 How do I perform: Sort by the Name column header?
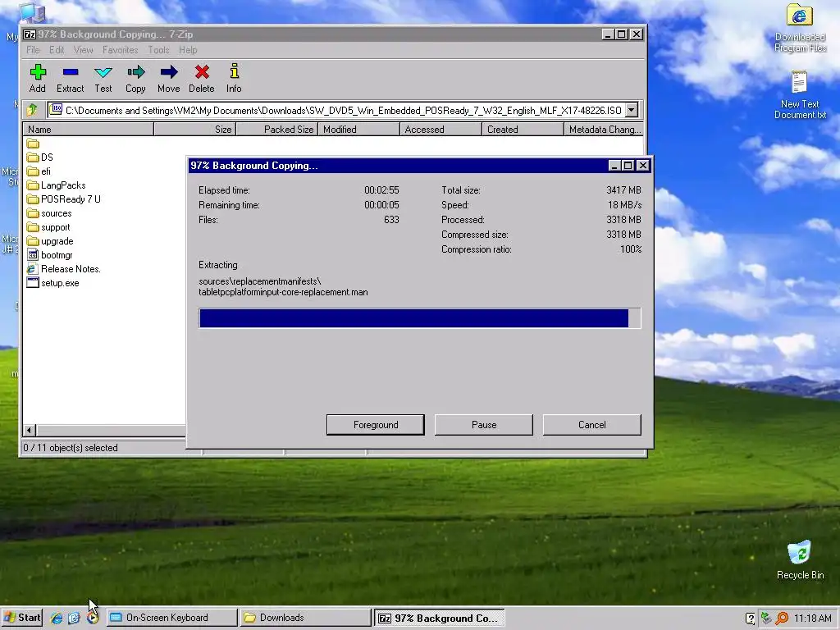click(89, 129)
